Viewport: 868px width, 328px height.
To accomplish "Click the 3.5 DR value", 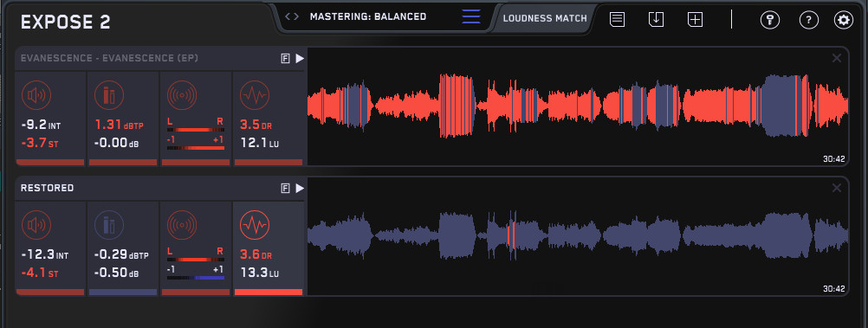I will pyautogui.click(x=256, y=125).
